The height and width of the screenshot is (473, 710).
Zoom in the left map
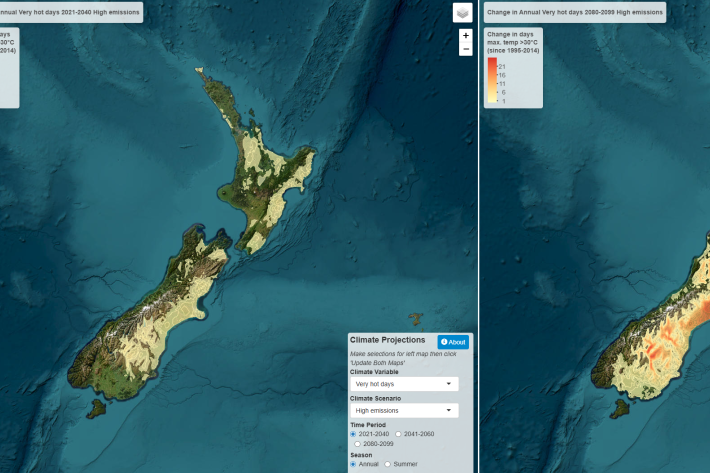[465, 36]
